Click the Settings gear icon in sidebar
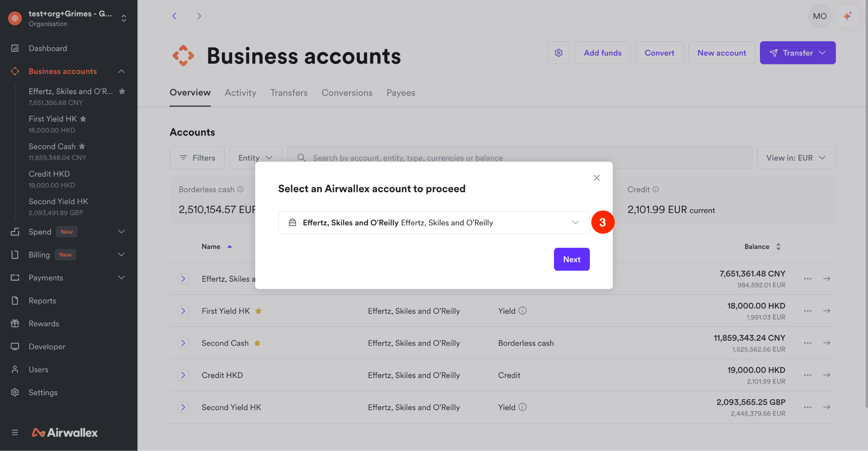This screenshot has width=868, height=451. click(x=15, y=392)
